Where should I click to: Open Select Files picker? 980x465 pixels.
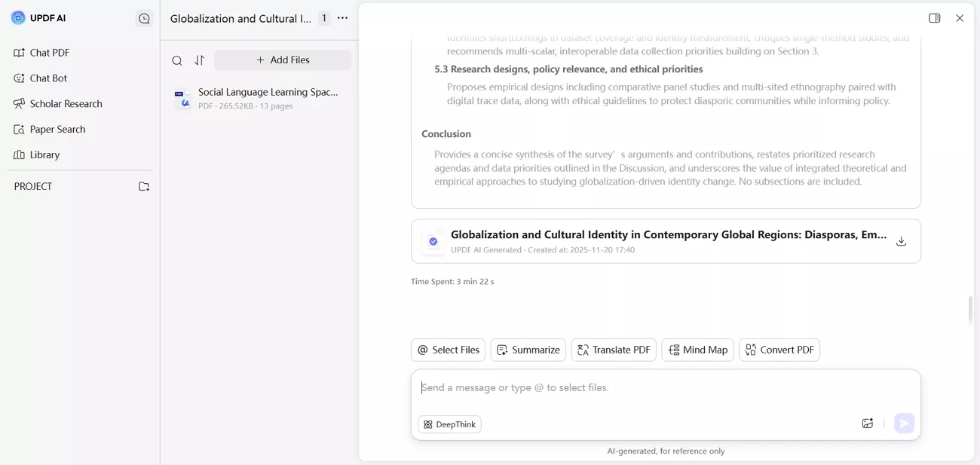pos(448,350)
